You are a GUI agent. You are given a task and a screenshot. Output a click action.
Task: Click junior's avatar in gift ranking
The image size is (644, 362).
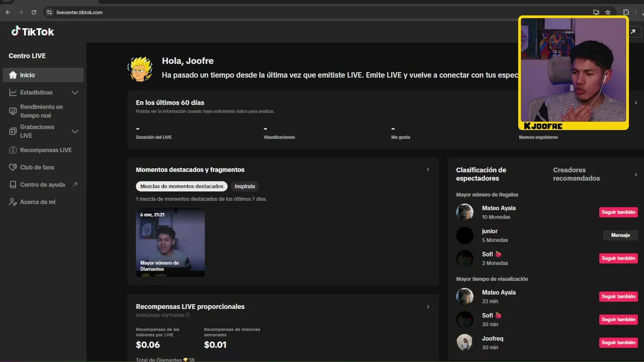(x=465, y=235)
